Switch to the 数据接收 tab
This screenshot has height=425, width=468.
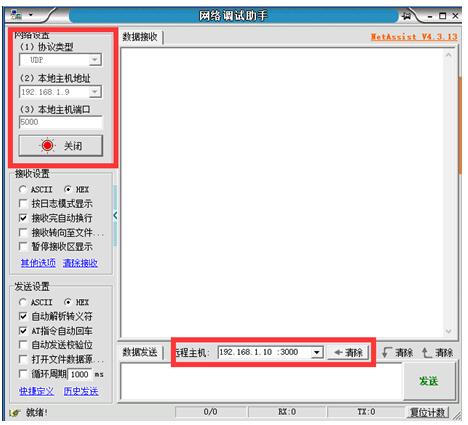click(x=140, y=37)
